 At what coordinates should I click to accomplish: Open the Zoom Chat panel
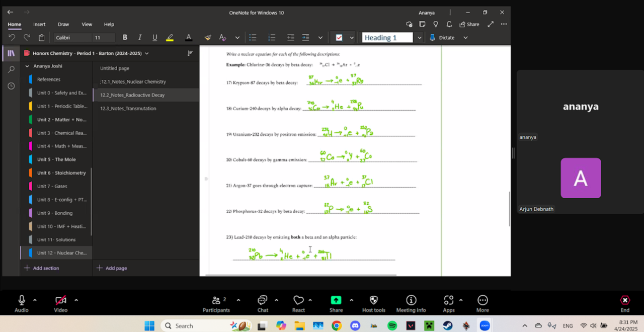click(x=263, y=304)
